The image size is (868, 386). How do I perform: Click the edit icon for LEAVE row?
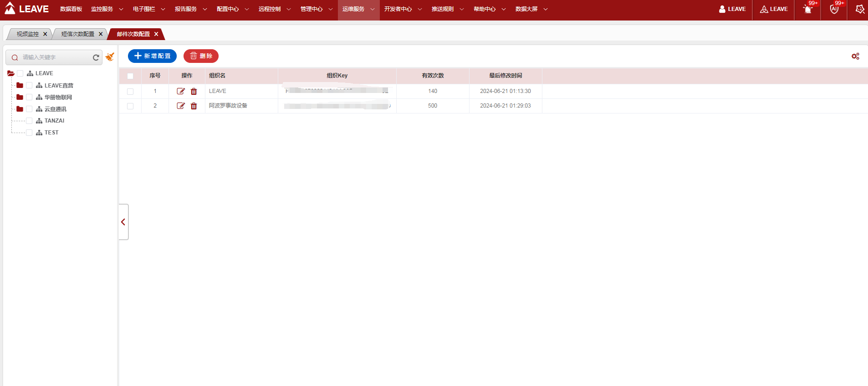181,91
